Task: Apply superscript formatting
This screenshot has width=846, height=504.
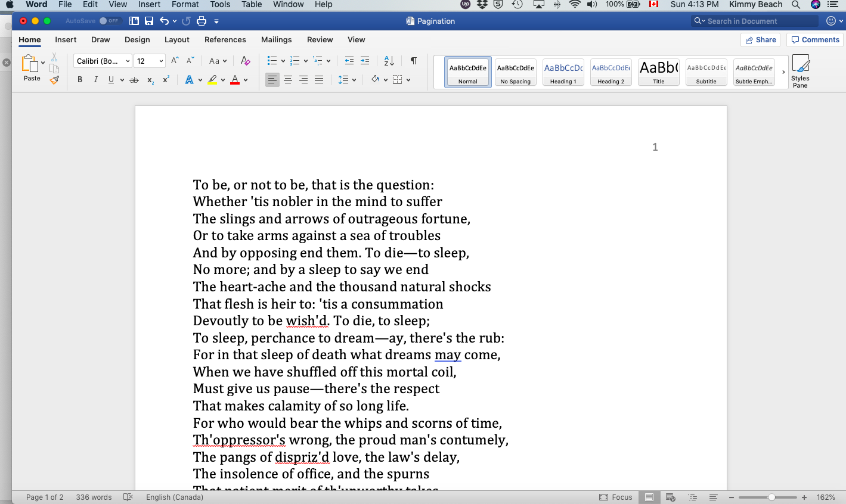Action: (166, 79)
